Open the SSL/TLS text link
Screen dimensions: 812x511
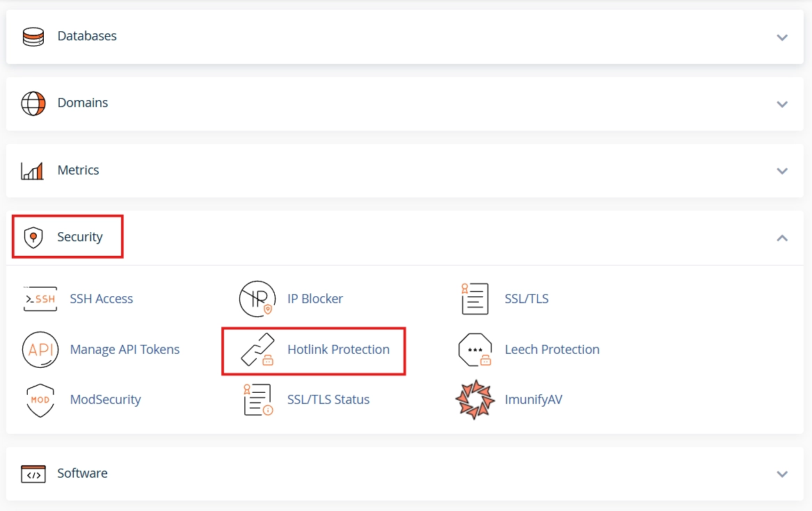tap(527, 299)
